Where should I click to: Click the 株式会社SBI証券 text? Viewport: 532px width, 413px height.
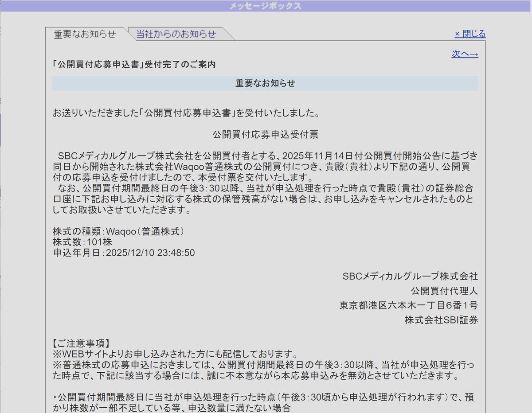coord(442,320)
